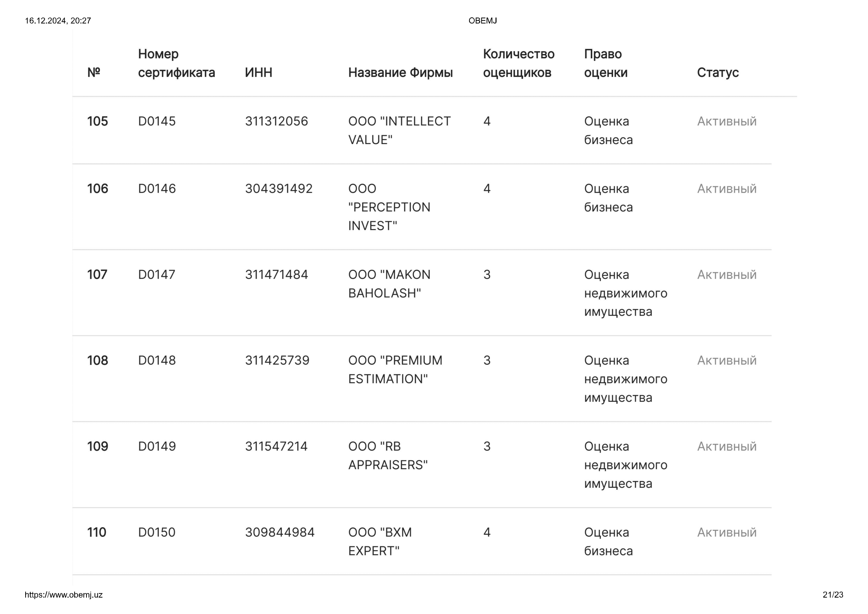
Task: Click the Статус column header
Action: coord(718,73)
